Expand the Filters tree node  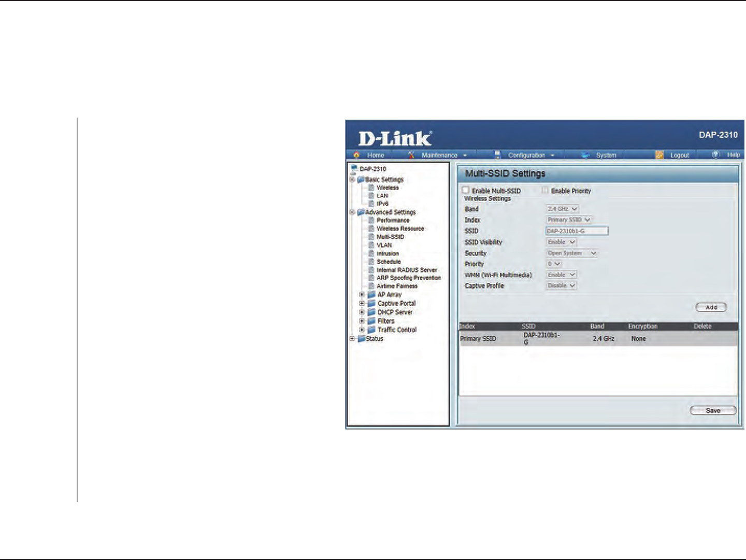point(362,321)
